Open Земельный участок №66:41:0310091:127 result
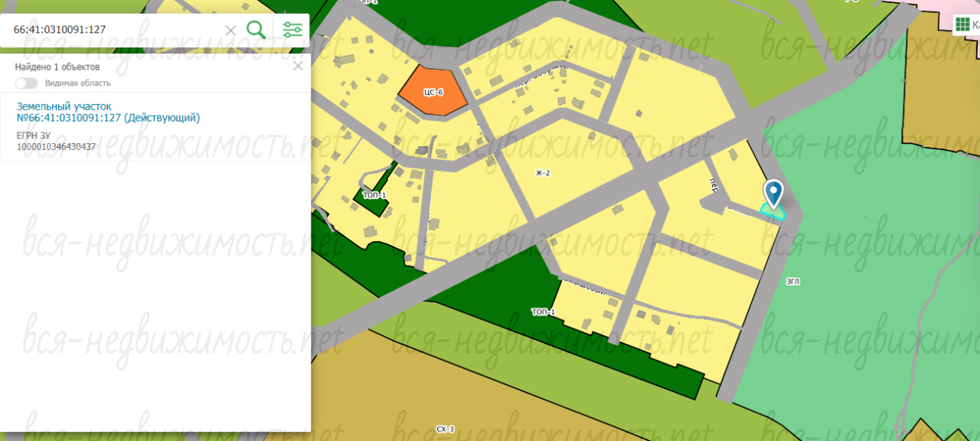The image size is (980, 441). tap(108, 112)
